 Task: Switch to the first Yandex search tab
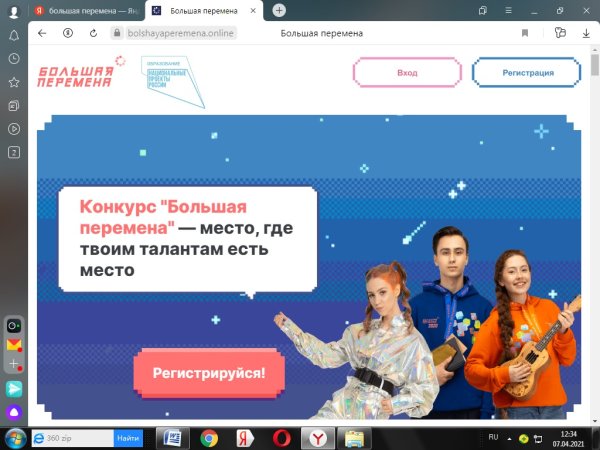tap(87, 10)
